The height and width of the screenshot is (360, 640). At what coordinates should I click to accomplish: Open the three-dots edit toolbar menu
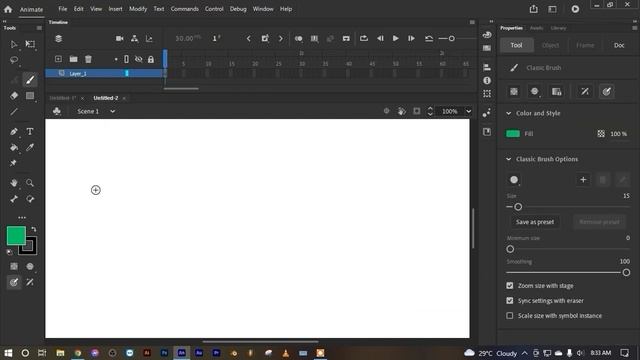(22, 218)
